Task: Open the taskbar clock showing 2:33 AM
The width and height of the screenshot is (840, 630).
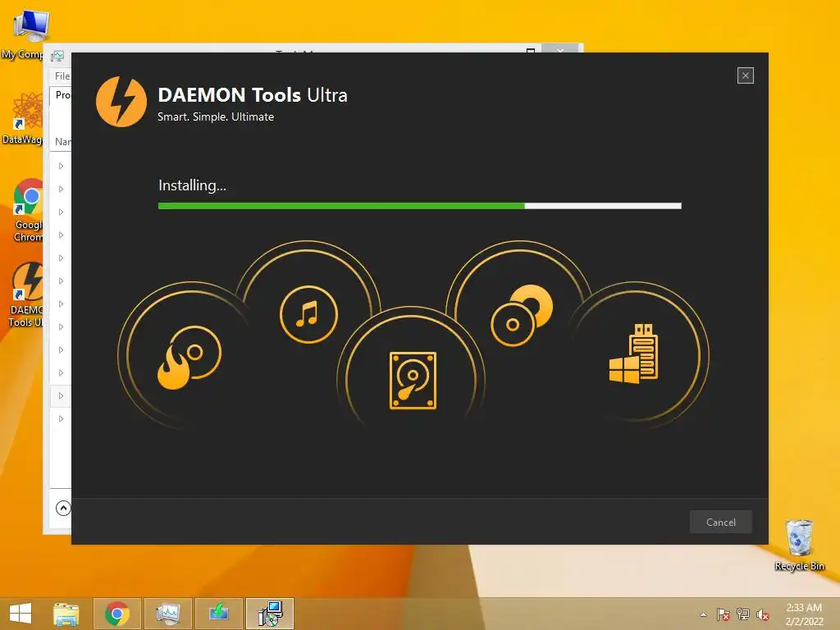Action: coord(804,614)
